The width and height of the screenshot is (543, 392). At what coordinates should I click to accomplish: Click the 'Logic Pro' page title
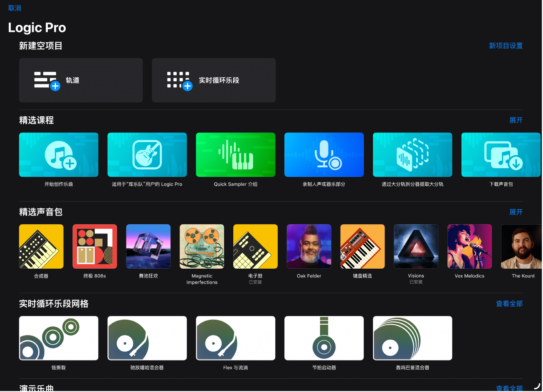(x=37, y=28)
